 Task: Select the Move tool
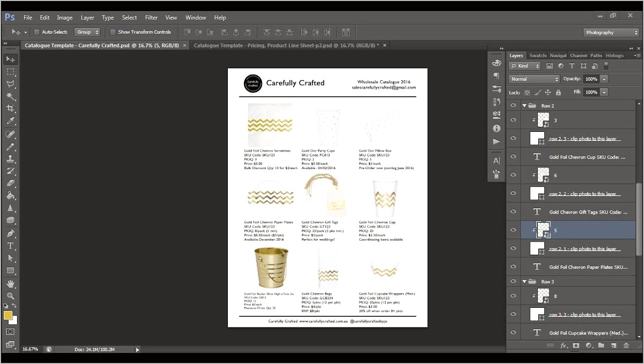click(11, 59)
